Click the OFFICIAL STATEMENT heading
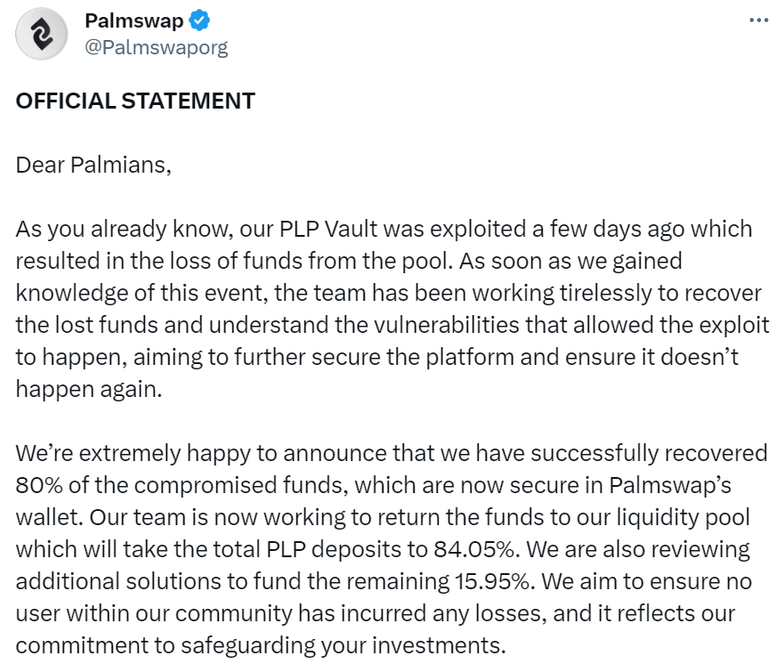The image size is (784, 672). [x=135, y=101]
